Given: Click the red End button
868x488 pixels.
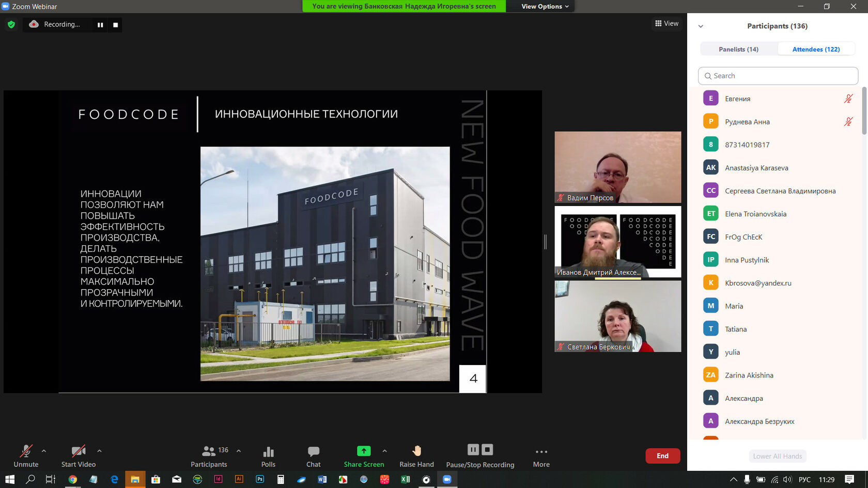Looking at the screenshot, I should [x=662, y=456].
